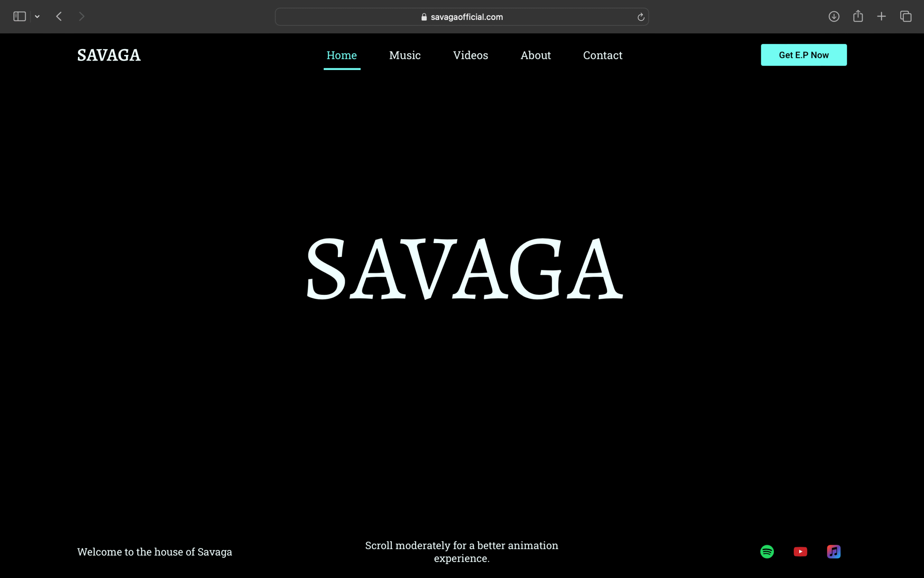The height and width of the screenshot is (578, 924).
Task: Show tab overview icon
Action: point(906,17)
